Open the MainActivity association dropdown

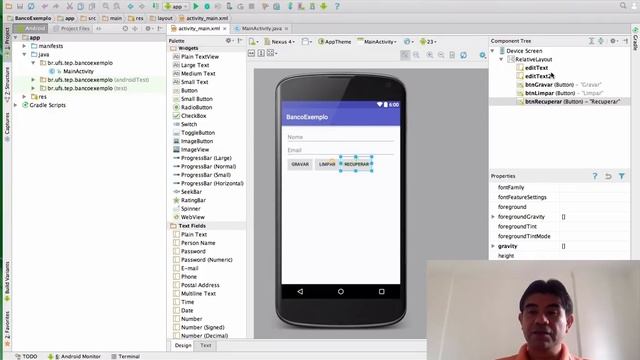click(x=377, y=42)
